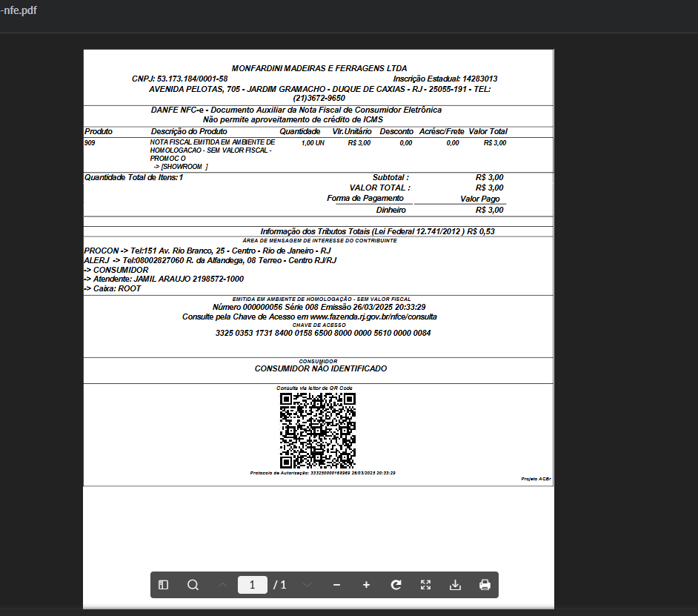This screenshot has height=616, width=698.
Task: Go to next page arrow
Action: pyautogui.click(x=308, y=585)
